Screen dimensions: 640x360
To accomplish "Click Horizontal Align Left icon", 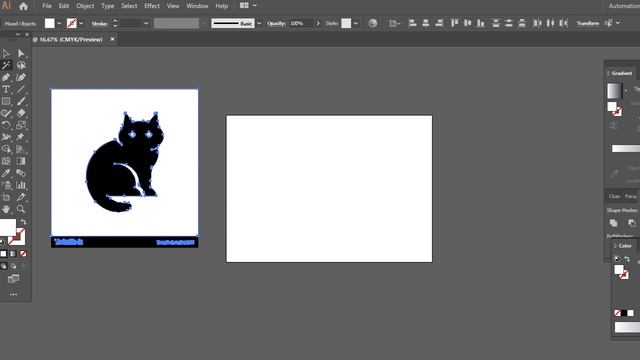I will click(x=412, y=23).
